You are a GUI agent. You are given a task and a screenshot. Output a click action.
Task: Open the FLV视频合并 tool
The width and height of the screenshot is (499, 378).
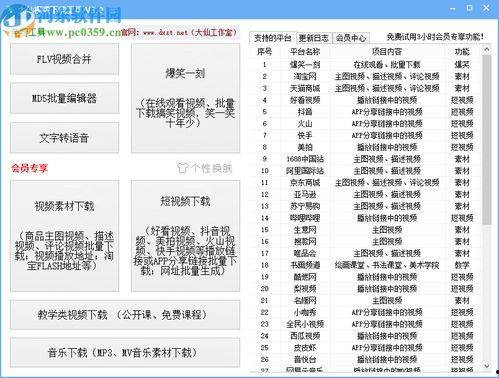point(64,59)
